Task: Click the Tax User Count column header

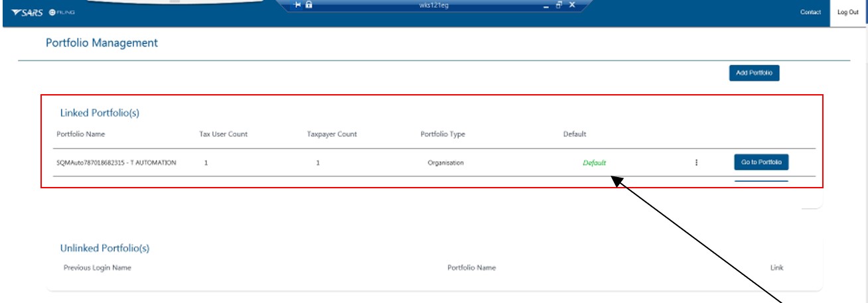Action: (224, 134)
